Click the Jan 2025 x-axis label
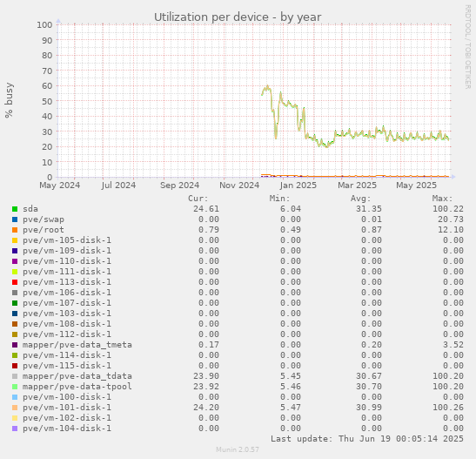This screenshot has height=459, width=476. pos(298,186)
